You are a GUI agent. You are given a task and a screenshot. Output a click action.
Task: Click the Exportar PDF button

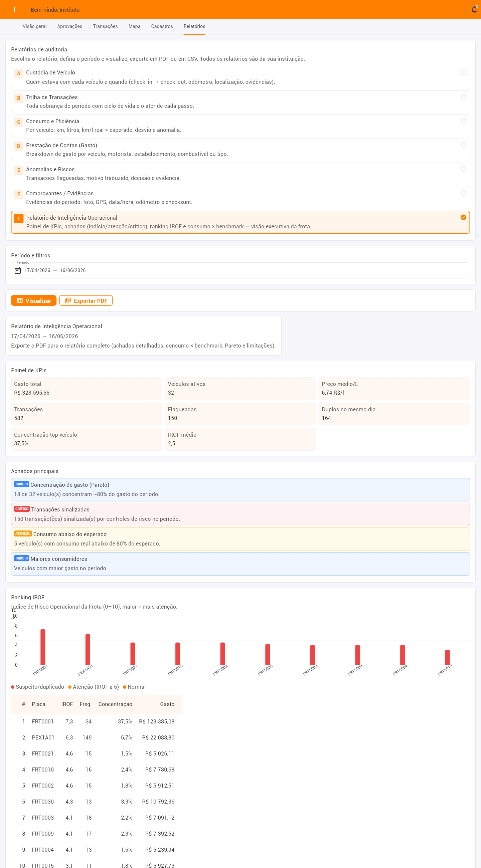point(86,300)
